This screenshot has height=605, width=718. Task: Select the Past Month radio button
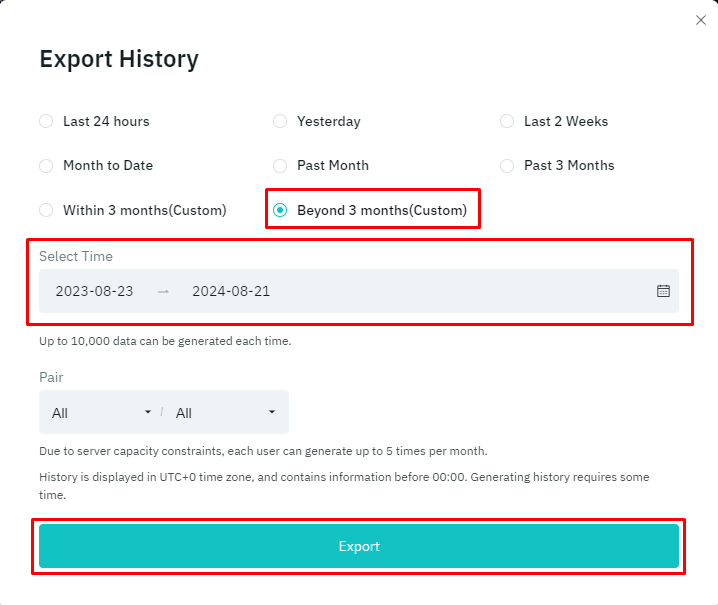(280, 165)
